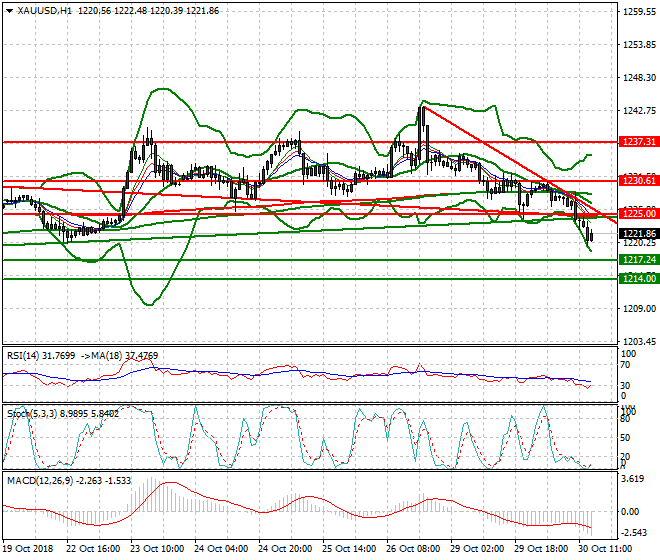Select the XAUUSD,H1 chart title text
This screenshot has width=660, height=560.
tap(45, 11)
